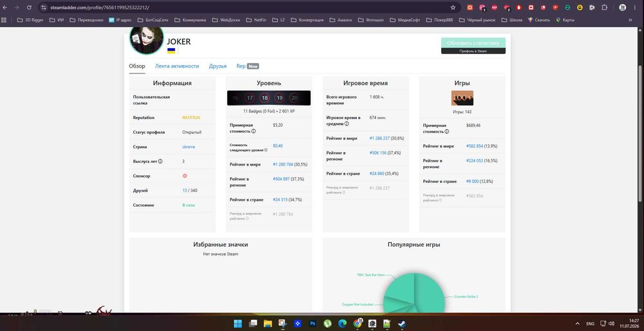Screen dimensions: 644x331
Task: Open the Скачать bookmark
Action: (x=539, y=20)
